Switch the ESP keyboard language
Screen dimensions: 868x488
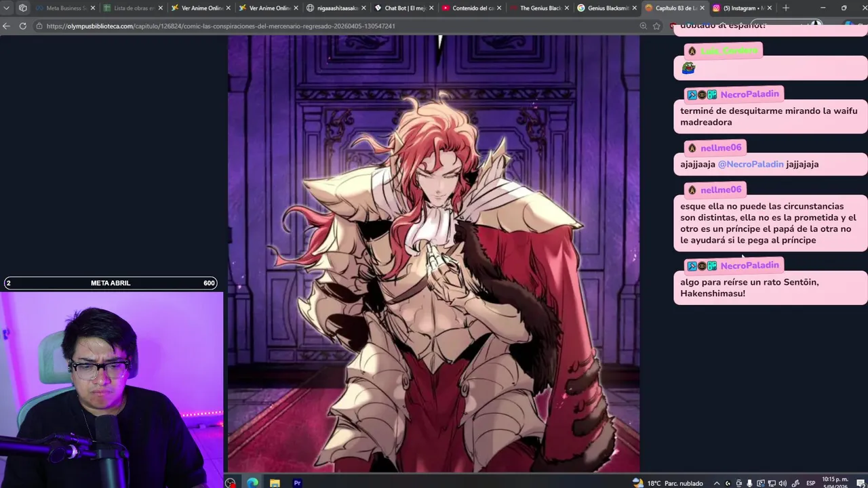(811, 483)
